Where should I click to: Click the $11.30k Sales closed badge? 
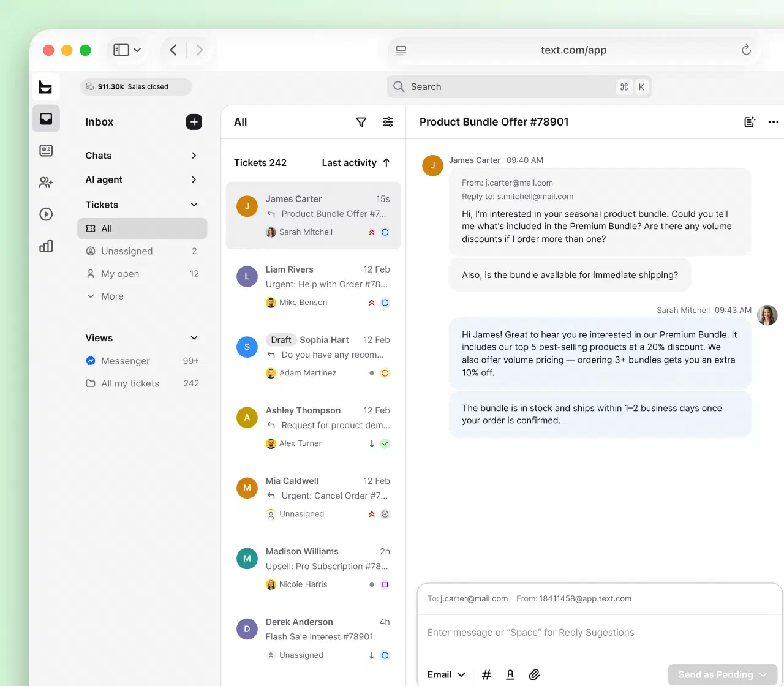136,86
